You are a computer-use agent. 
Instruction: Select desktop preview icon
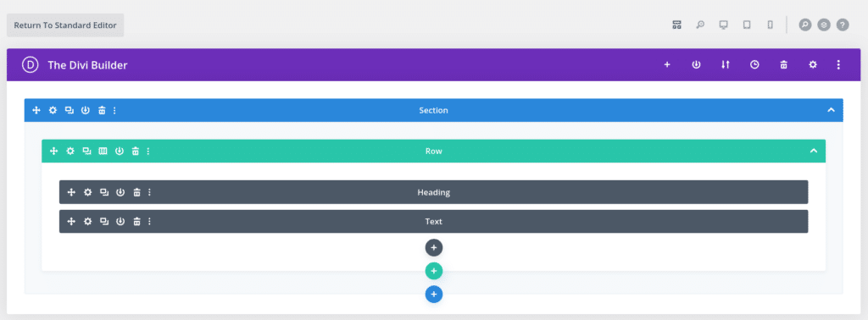point(723,25)
